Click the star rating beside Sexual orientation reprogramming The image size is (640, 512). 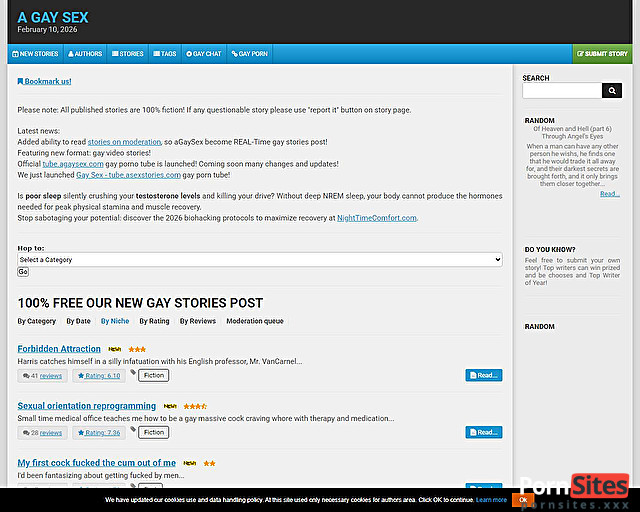click(195, 407)
